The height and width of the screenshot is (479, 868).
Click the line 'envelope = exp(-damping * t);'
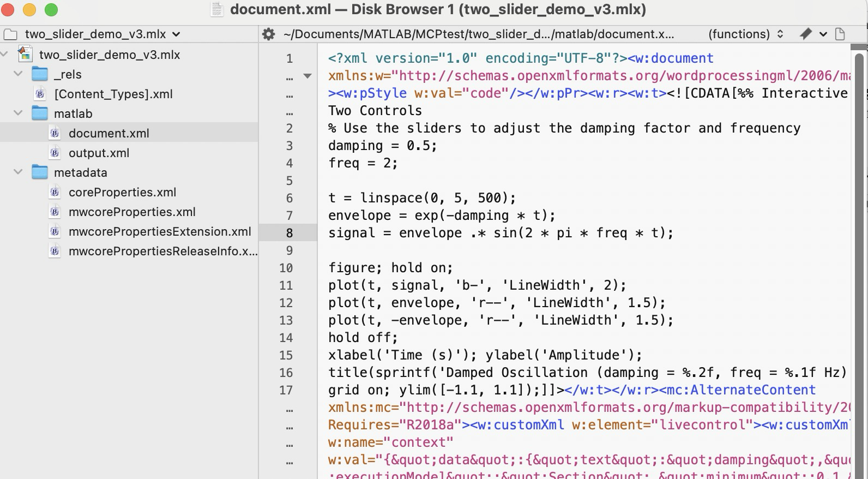(442, 215)
